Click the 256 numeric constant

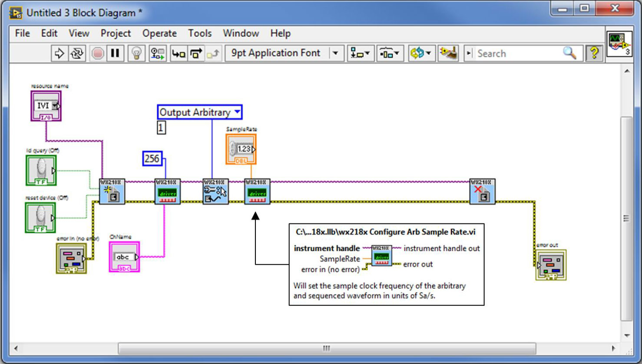point(152,158)
